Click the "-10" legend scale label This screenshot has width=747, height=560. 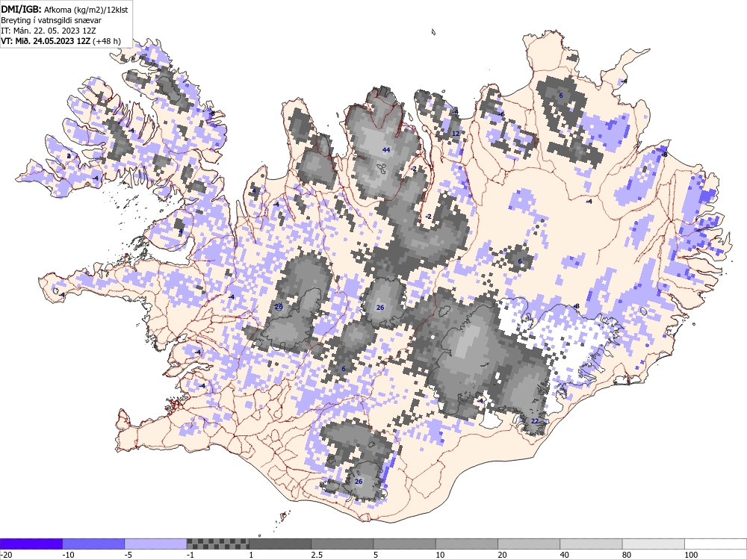[69, 556]
